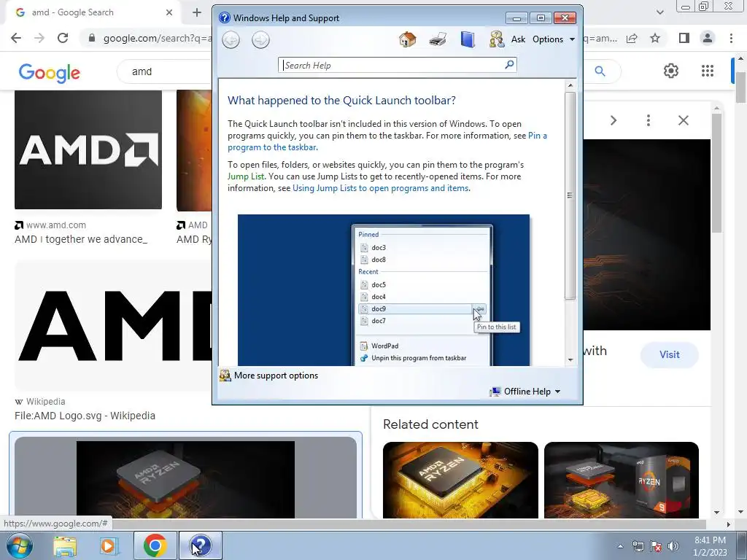Click More support options link
Viewport: 747px width, 560px height.
pos(276,376)
